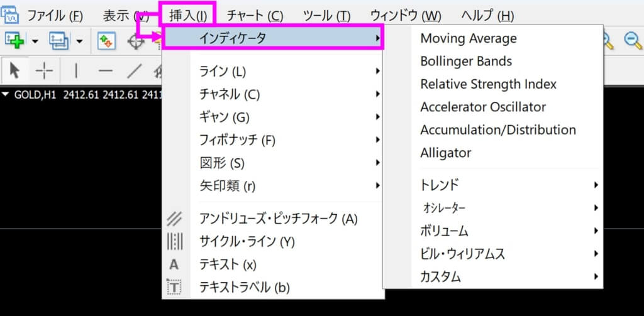The width and height of the screenshot is (644, 316).
Task: Click the Market Watch icon
Action: tap(106, 41)
